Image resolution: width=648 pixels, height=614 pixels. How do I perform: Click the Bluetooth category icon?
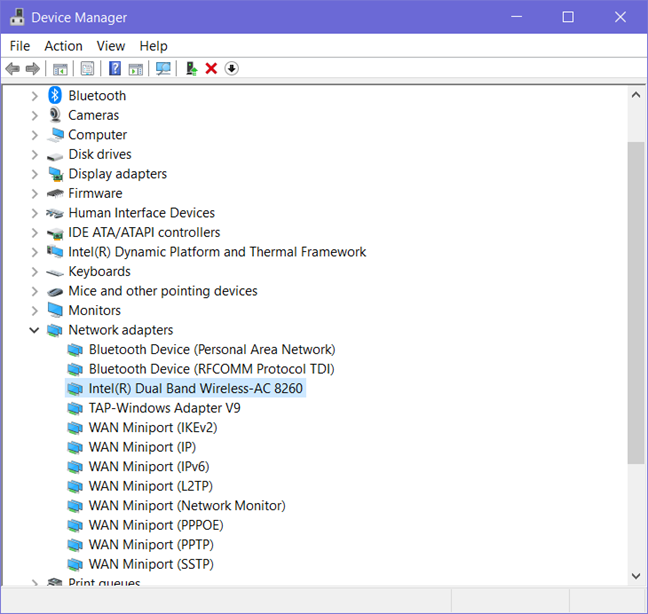(55, 95)
